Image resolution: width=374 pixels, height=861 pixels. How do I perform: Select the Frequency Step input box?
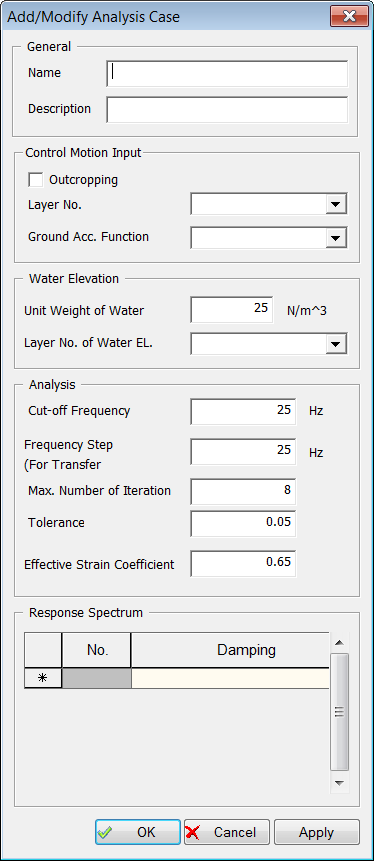(243, 451)
